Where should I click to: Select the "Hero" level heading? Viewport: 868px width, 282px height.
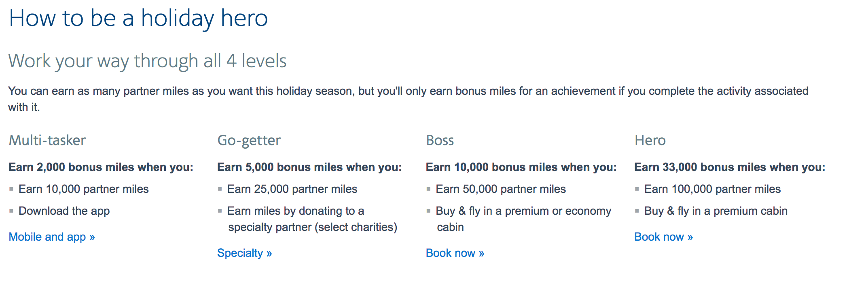point(650,140)
